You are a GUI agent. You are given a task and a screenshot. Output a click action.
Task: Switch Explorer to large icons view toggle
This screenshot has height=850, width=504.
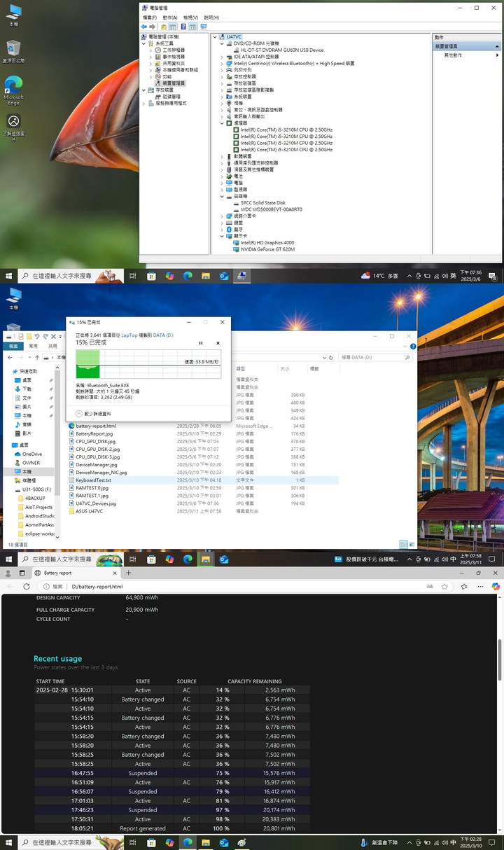[x=412, y=544]
